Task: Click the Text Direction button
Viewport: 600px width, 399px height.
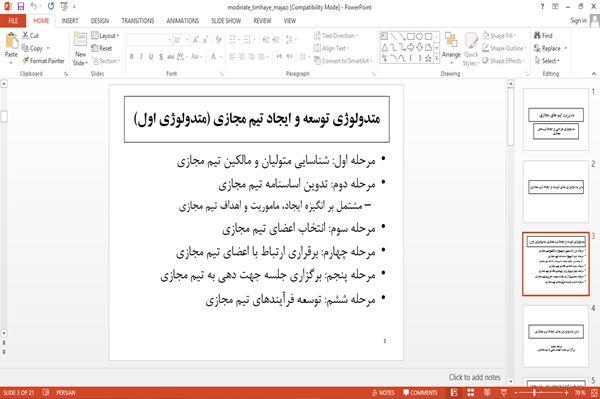Action: coord(336,36)
